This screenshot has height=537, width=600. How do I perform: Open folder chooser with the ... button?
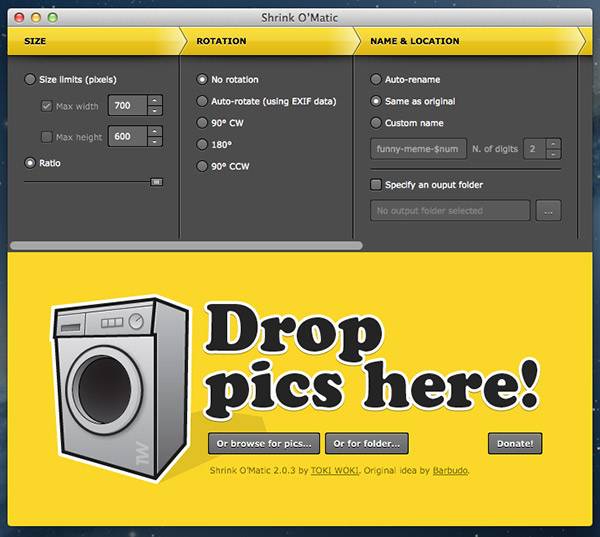pyautogui.click(x=548, y=210)
